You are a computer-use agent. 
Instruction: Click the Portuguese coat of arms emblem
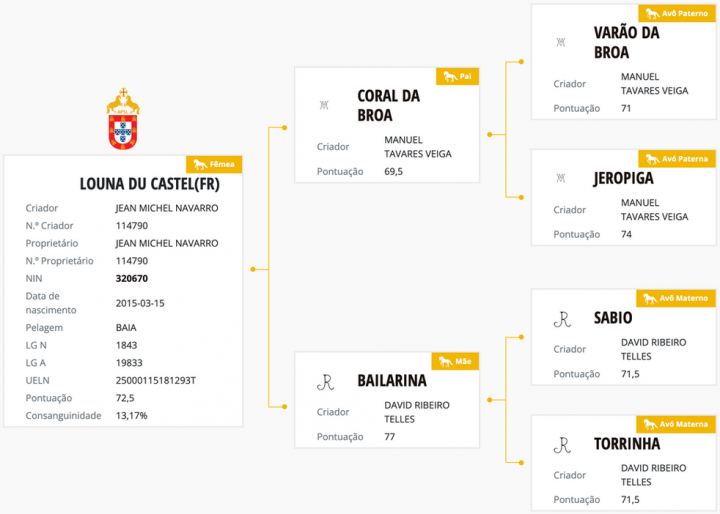click(x=123, y=120)
